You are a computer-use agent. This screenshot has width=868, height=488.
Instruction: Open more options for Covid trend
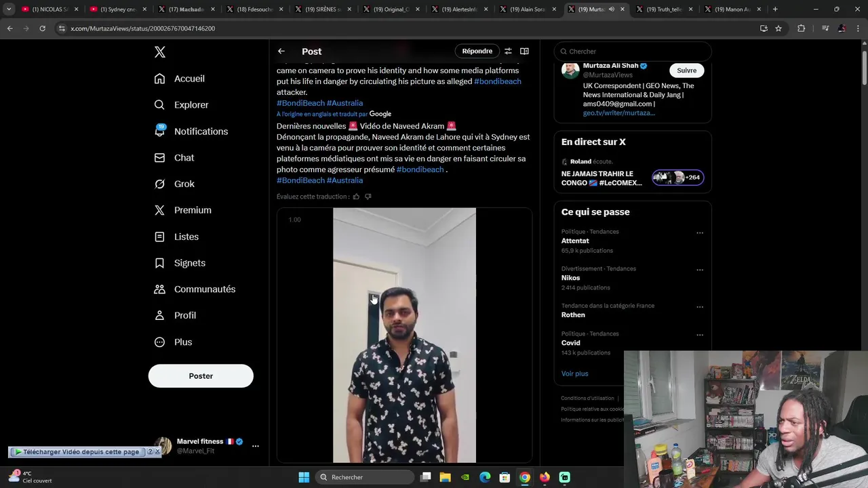click(x=700, y=335)
